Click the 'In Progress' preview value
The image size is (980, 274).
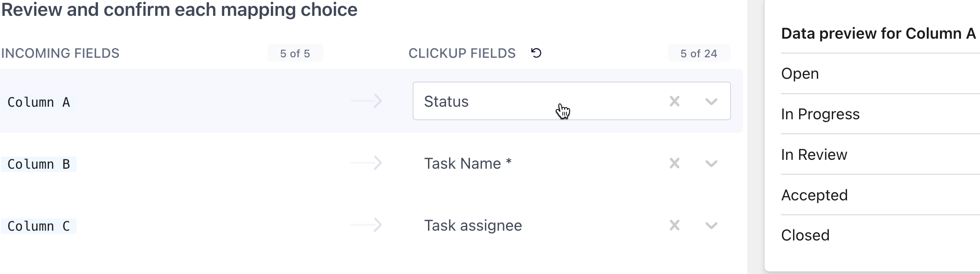pyautogui.click(x=820, y=114)
